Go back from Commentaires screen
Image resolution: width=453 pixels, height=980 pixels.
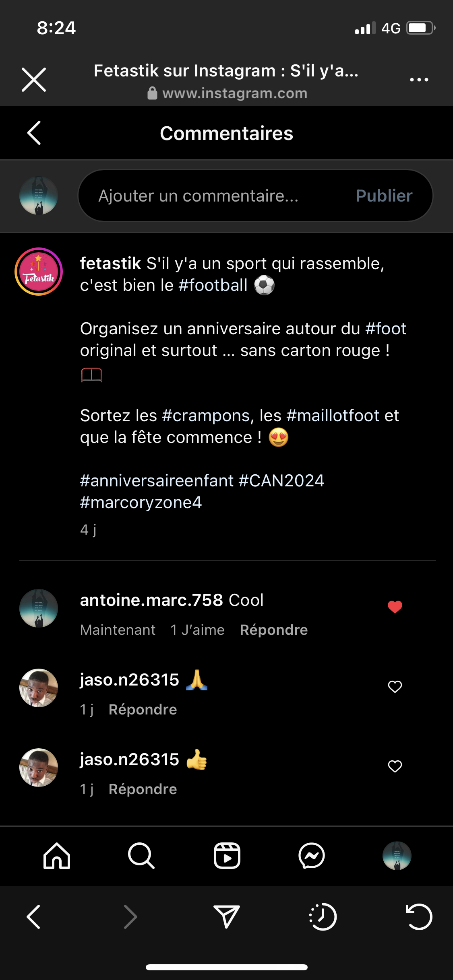[x=34, y=133]
